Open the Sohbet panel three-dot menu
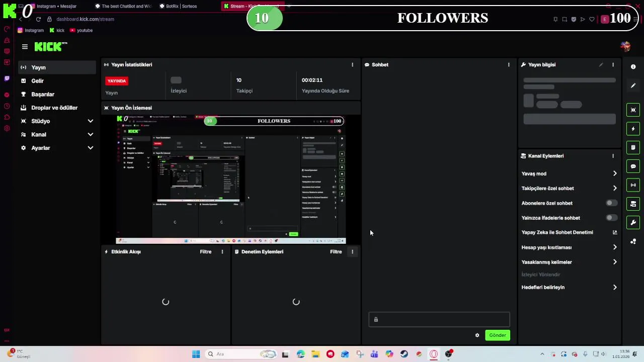644x362 pixels. pos(509,65)
